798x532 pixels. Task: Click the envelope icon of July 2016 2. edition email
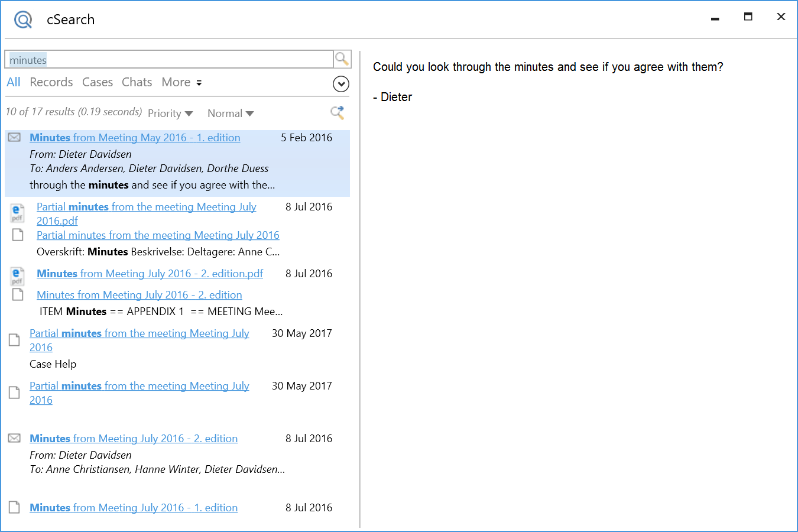14,439
